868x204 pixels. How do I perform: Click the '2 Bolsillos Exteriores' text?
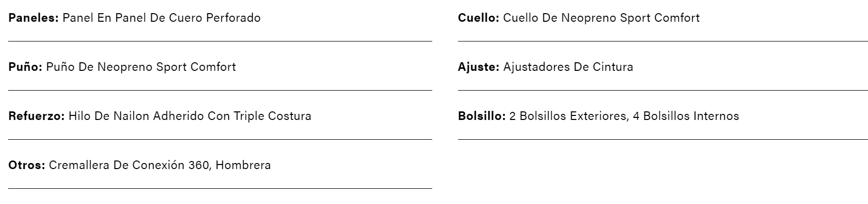[x=568, y=116]
